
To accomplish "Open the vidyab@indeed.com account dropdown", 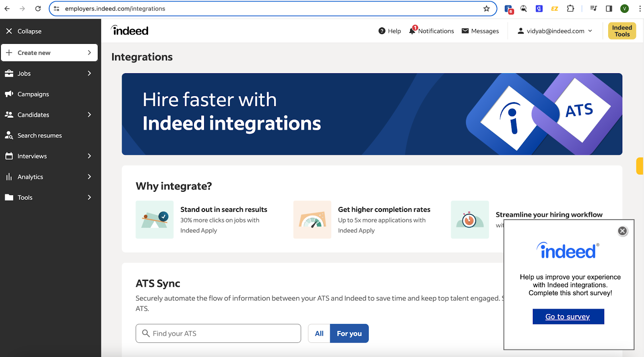I will pos(555,31).
